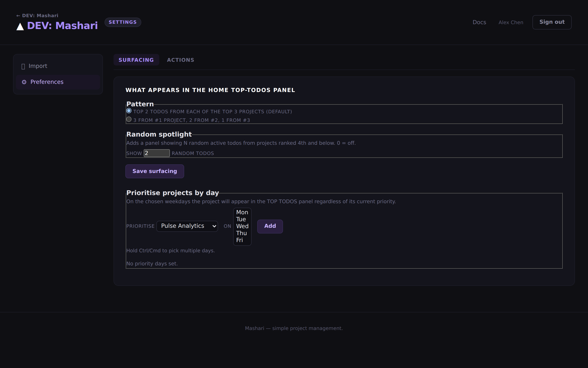Click the 'Prioritise projects by day' legend
588x368 pixels.
point(173,193)
